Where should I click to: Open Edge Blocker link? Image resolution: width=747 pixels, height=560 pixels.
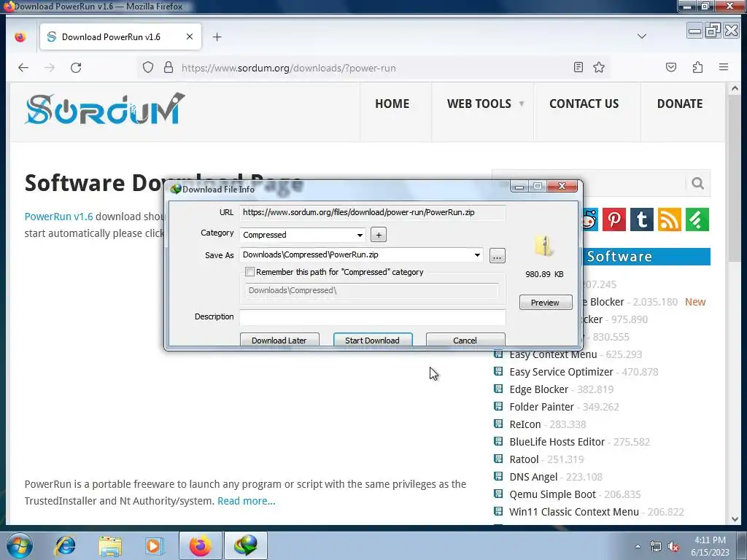(539, 389)
